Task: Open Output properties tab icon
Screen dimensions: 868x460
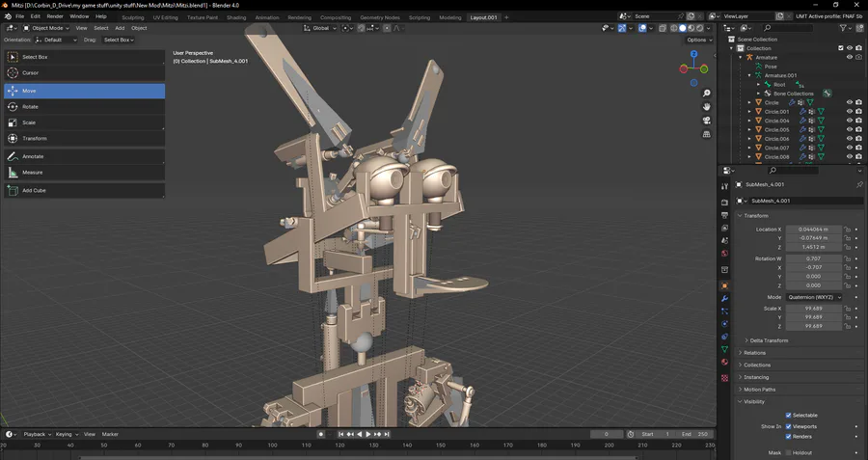Action: pos(724,215)
